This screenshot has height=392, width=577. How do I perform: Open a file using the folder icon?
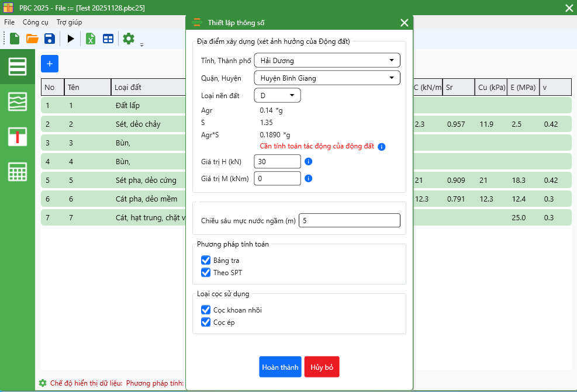(x=32, y=39)
